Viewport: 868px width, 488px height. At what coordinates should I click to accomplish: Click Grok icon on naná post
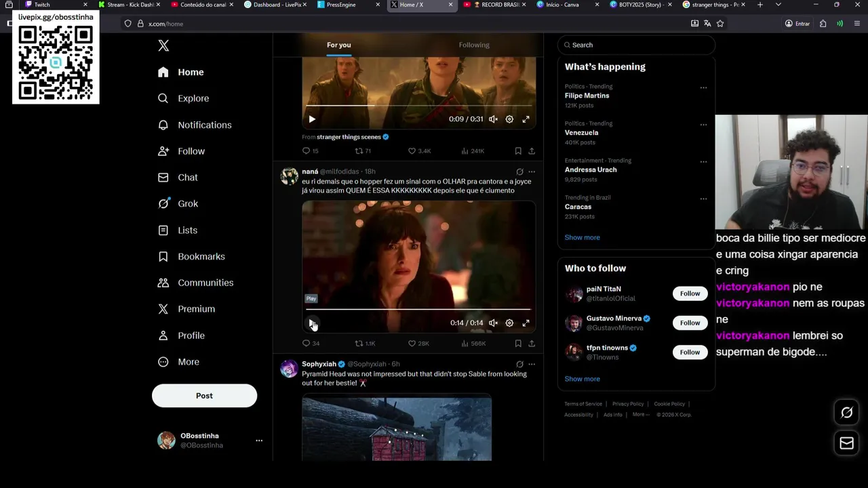pos(519,171)
